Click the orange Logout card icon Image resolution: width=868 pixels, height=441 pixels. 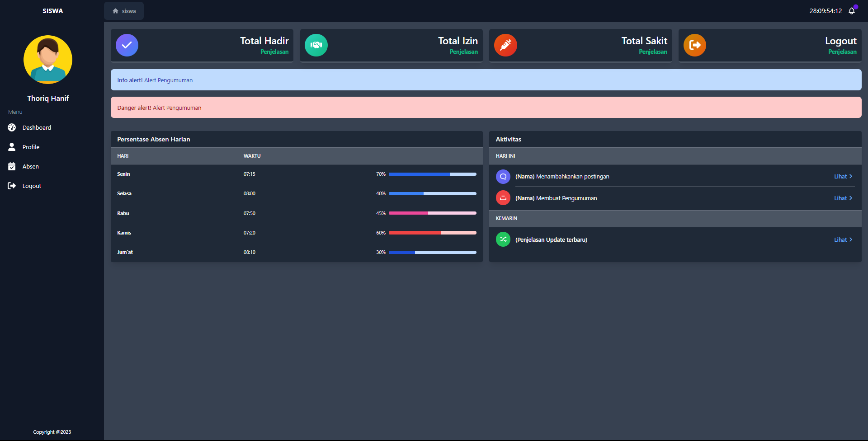click(x=695, y=45)
